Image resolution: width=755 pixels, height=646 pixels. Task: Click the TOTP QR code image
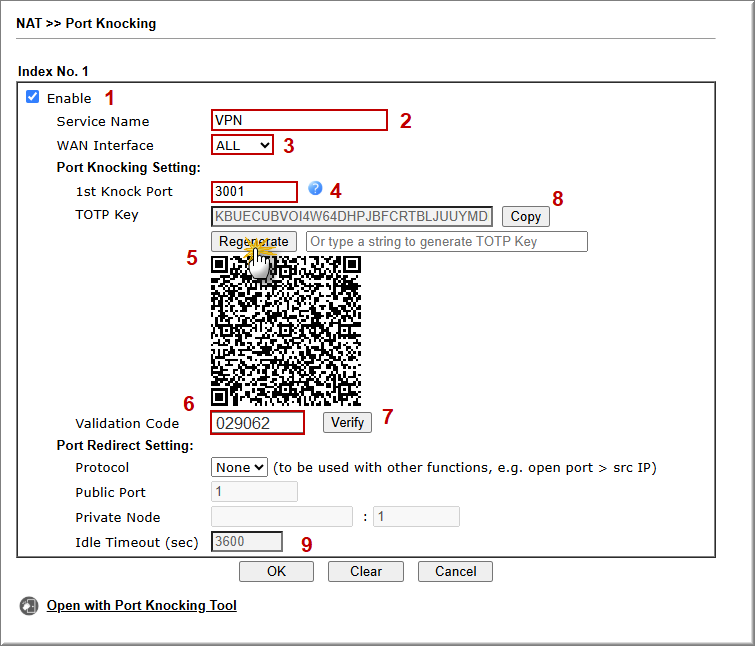coord(286,331)
